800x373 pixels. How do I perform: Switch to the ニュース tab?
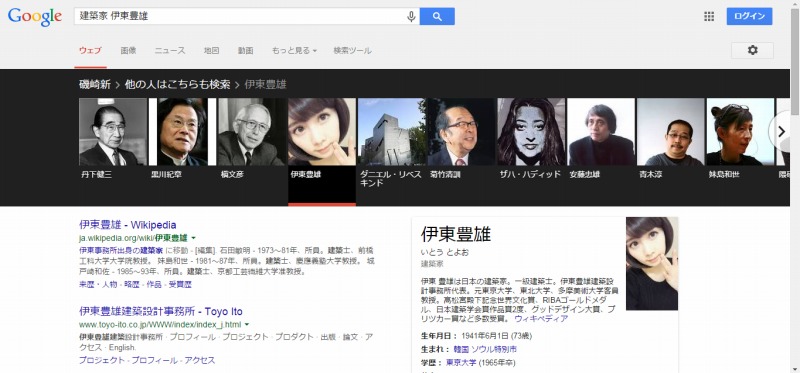click(170, 51)
